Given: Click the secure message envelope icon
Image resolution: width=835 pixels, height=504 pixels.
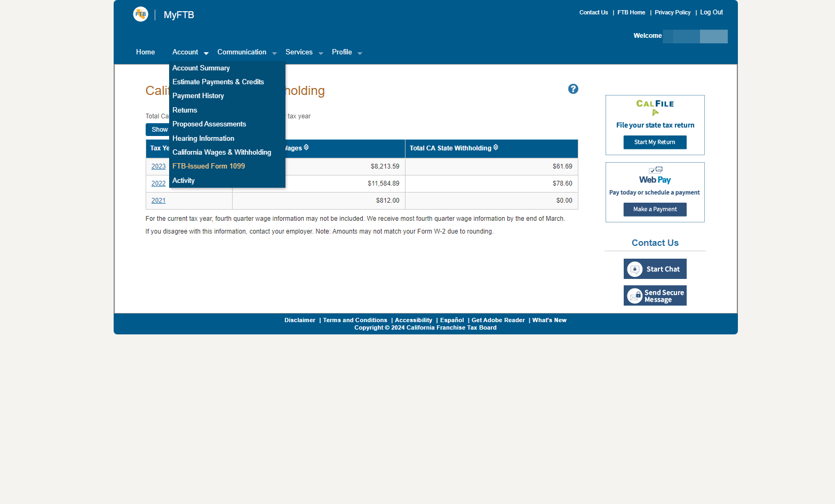Looking at the screenshot, I should [635, 295].
